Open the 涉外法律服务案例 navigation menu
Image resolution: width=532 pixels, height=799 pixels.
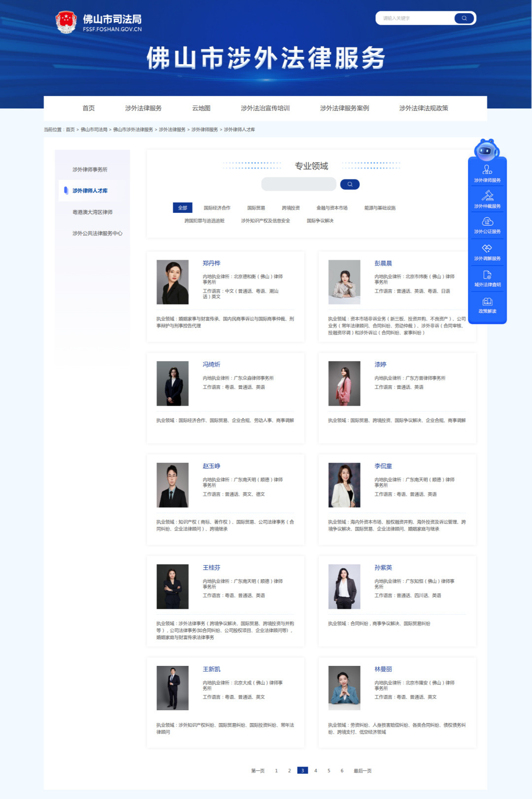[x=344, y=108]
